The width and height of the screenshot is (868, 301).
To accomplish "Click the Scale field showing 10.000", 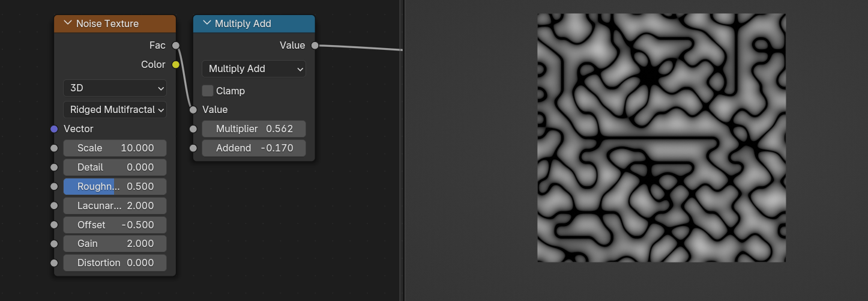I will [115, 148].
